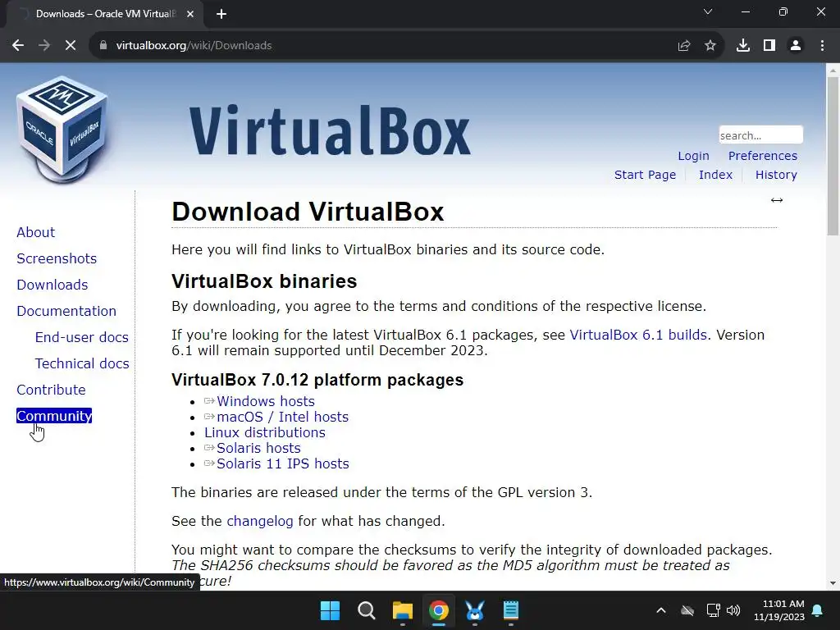The width and height of the screenshot is (840, 630).
Task: Download Solaris hosts package
Action: tap(258, 448)
